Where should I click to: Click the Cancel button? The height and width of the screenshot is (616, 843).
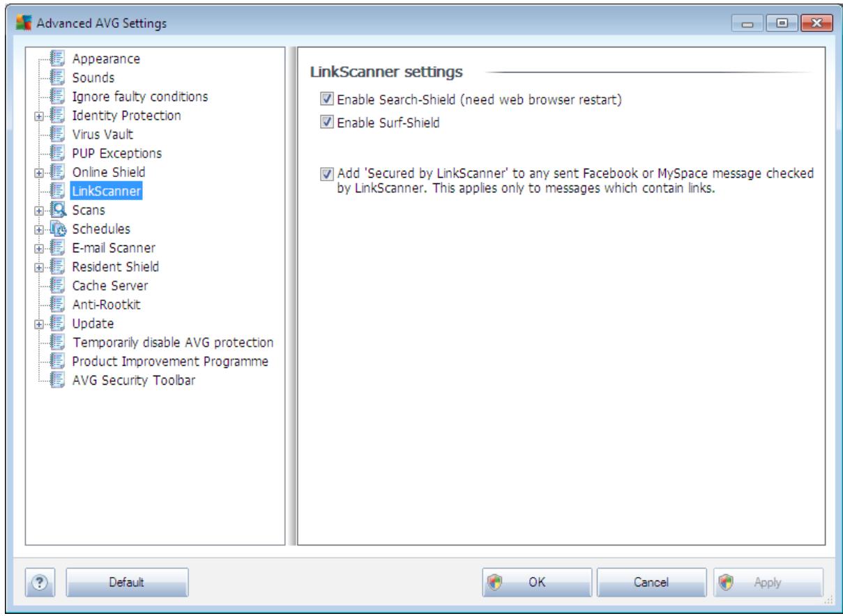click(x=651, y=582)
